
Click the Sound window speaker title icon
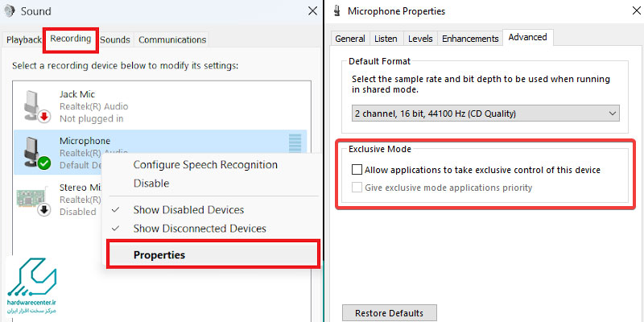[x=9, y=11]
